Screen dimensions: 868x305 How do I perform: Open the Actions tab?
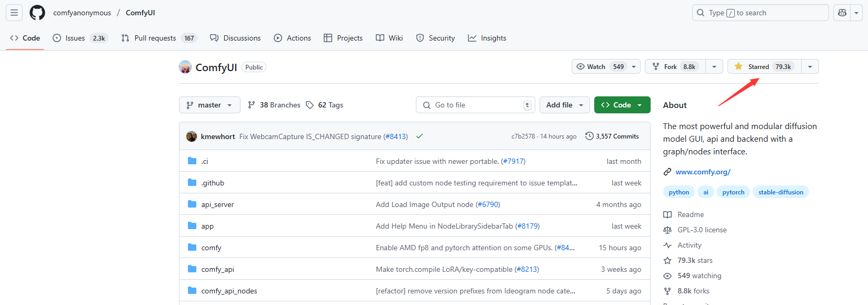point(293,38)
